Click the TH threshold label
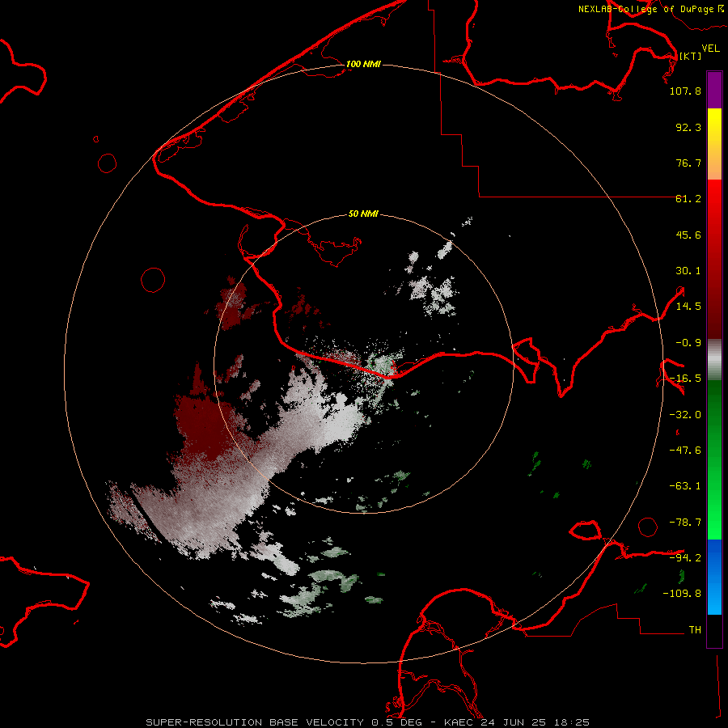This screenshot has height=728, width=728. (x=695, y=630)
